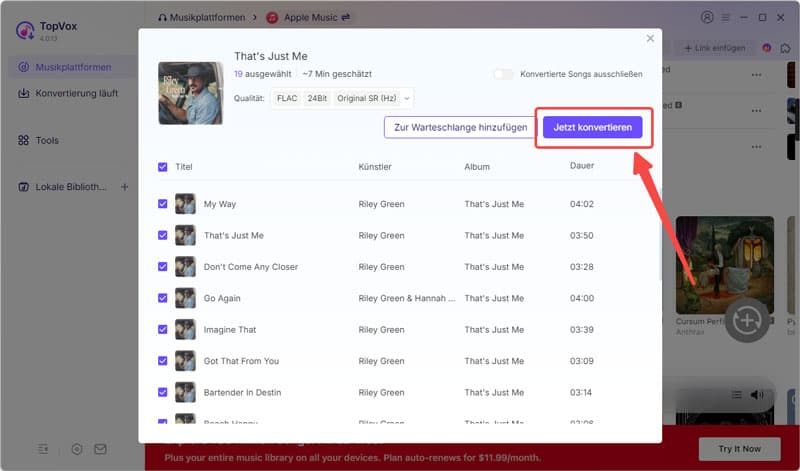The image size is (800, 471).
Task: Uncheck the My Way song
Action: [163, 204]
